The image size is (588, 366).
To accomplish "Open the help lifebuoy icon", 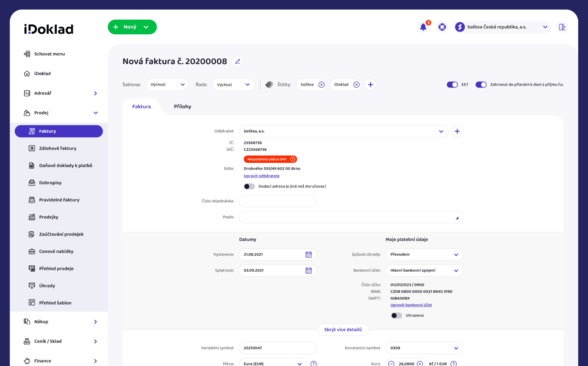I will click(x=442, y=27).
